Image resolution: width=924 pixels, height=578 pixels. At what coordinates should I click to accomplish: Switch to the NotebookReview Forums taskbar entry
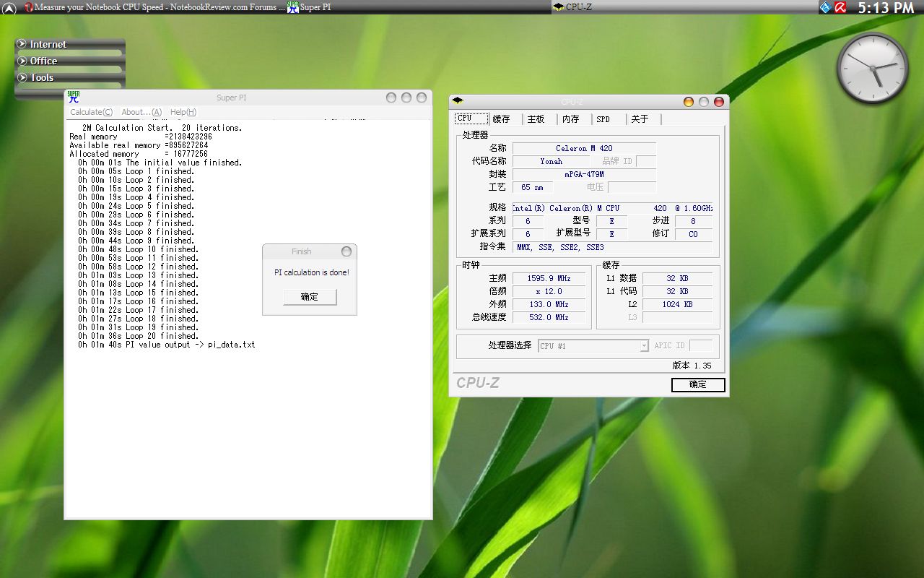pyautogui.click(x=154, y=7)
